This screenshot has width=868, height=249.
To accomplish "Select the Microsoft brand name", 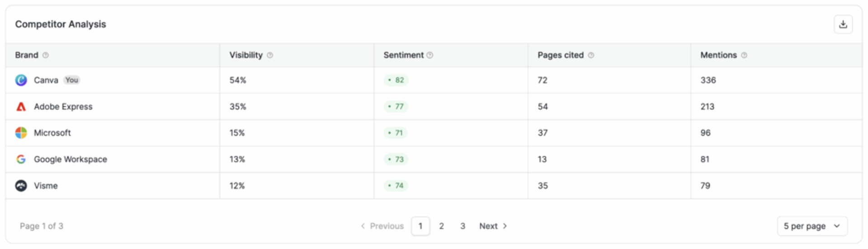I will [52, 133].
